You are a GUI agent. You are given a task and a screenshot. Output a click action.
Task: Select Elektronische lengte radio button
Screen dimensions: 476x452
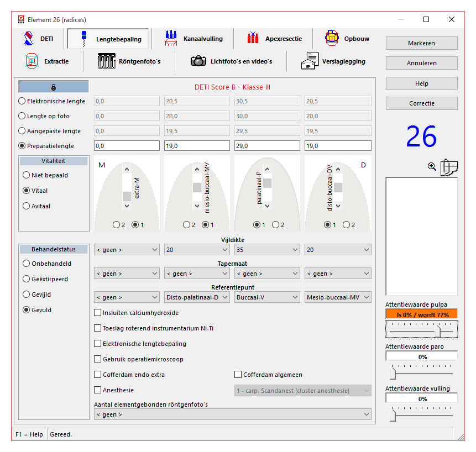(22, 101)
